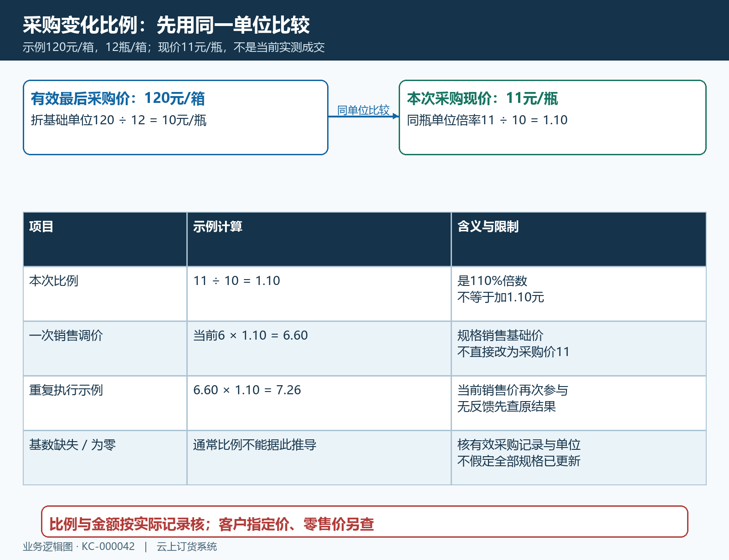This screenshot has width=729, height=560.
Task: Click the table header 项目
Action: click(41, 226)
